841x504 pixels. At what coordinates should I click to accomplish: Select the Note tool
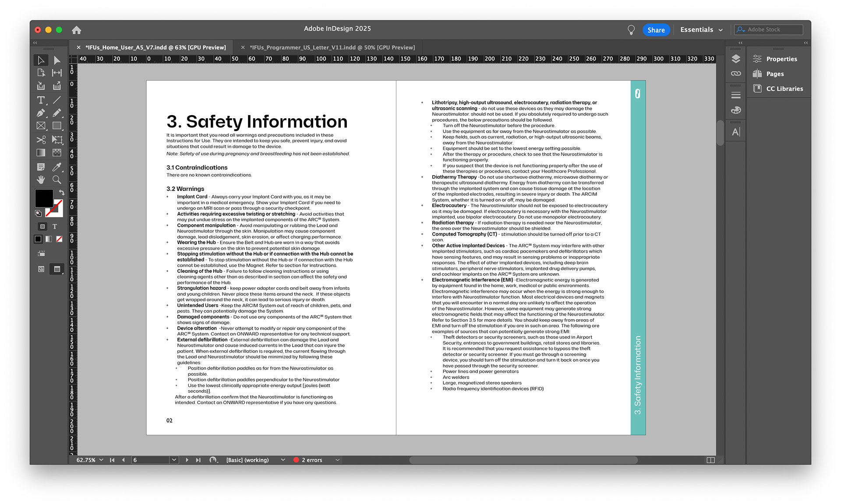coord(41,167)
